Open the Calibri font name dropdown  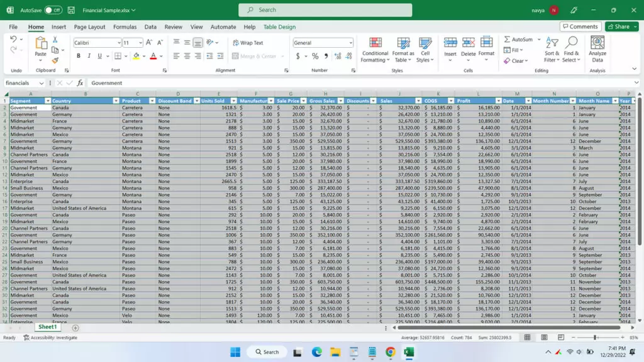tap(119, 43)
